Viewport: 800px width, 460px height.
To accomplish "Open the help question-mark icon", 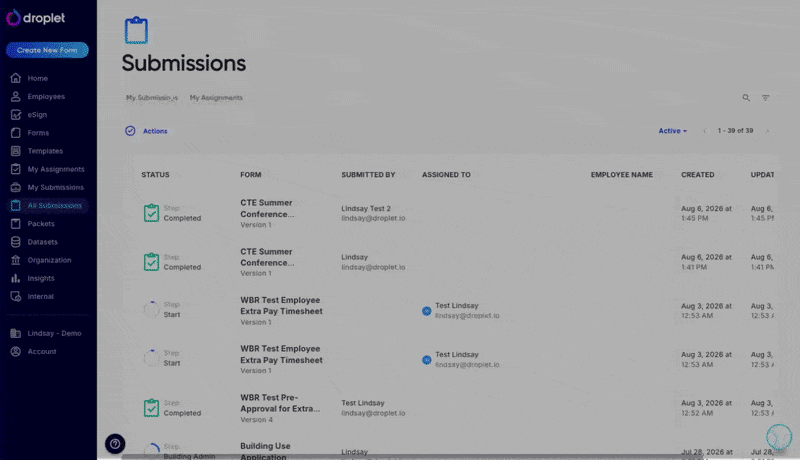I will [115, 444].
